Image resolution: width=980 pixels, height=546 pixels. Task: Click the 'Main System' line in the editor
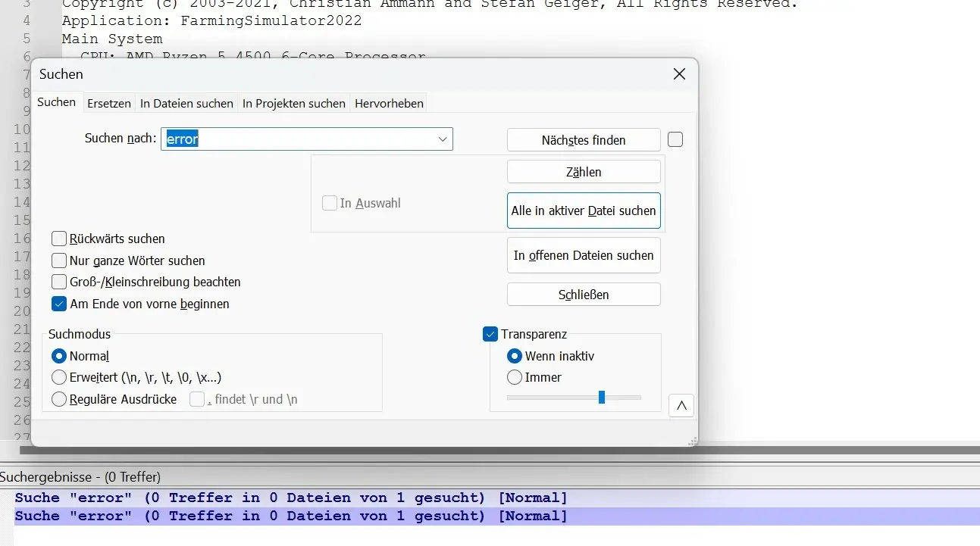112,39
